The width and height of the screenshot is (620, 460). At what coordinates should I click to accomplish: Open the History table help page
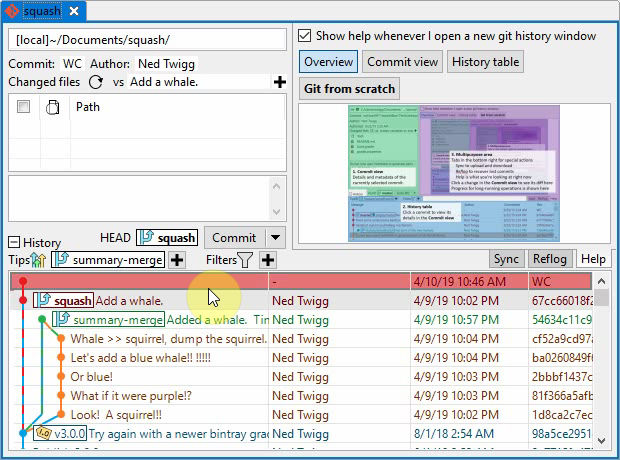coord(485,62)
